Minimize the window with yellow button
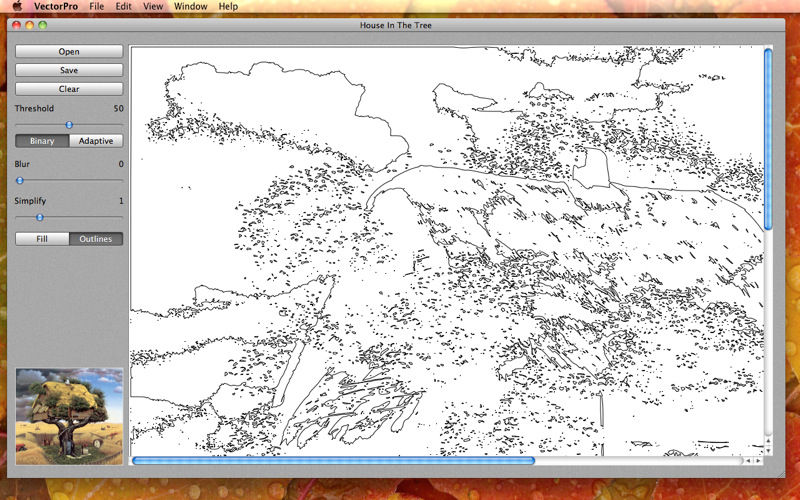The width and height of the screenshot is (800, 500). [30, 25]
